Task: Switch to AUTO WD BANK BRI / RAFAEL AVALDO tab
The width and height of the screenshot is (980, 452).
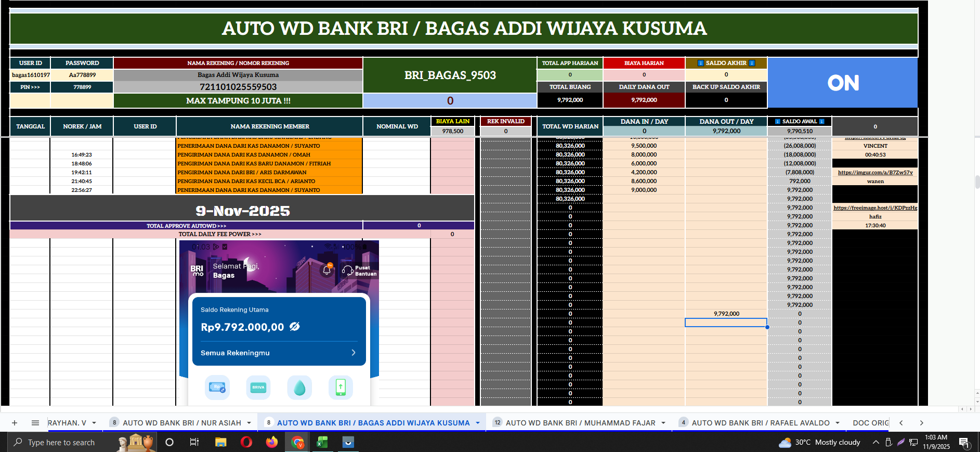Action: 761,423
